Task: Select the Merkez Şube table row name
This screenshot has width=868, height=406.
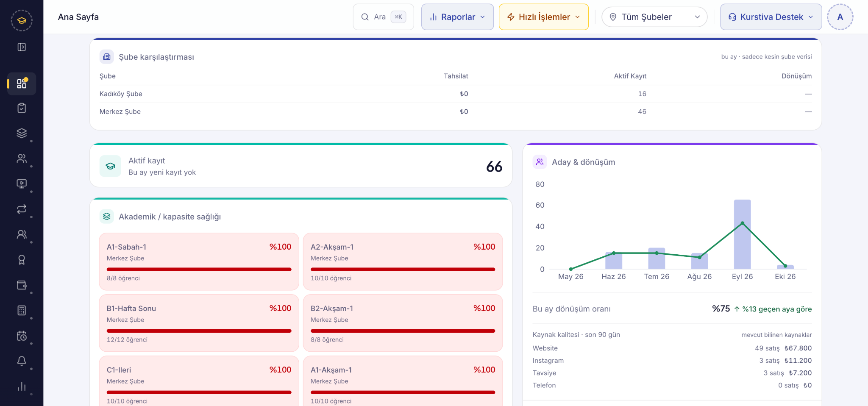Action: (x=120, y=112)
